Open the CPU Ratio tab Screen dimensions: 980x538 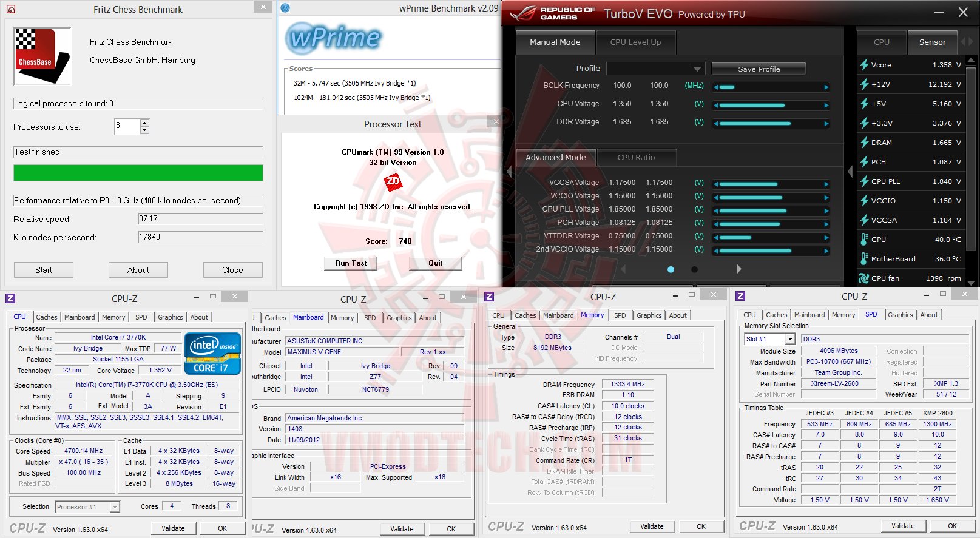click(636, 158)
